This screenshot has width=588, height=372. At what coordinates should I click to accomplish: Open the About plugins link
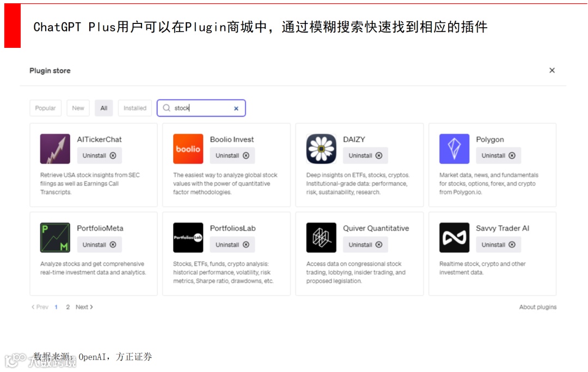(x=538, y=307)
